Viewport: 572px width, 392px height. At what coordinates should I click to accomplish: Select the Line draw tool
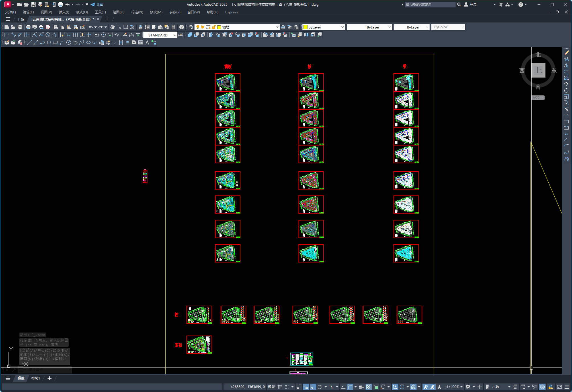click(x=29, y=42)
